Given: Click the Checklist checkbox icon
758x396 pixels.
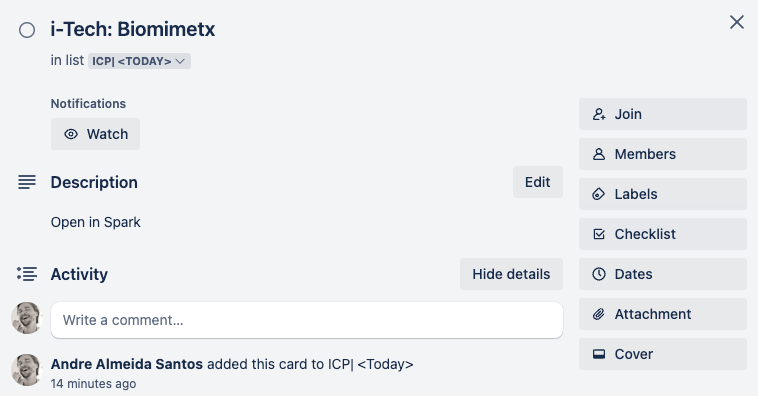Looking at the screenshot, I should 598,234.
